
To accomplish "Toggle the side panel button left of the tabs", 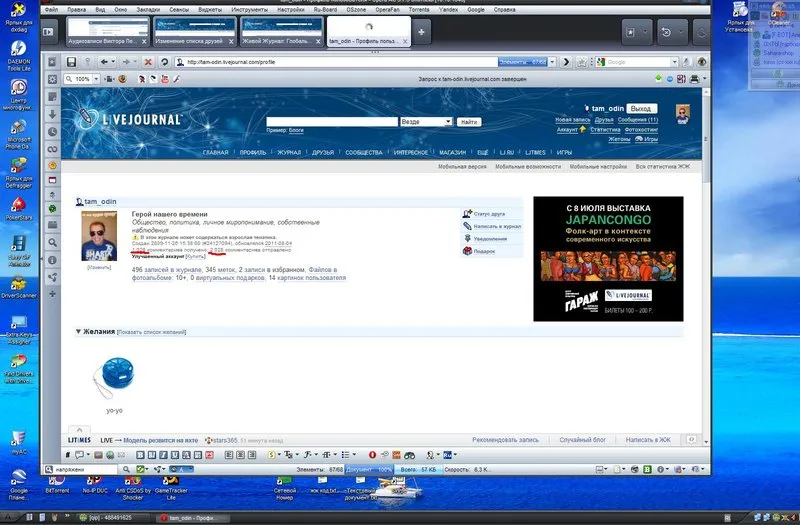I will click(x=48, y=32).
